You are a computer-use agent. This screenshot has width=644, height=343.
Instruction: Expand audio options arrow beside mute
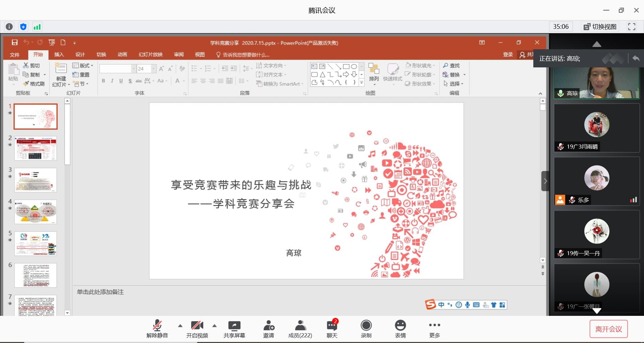(x=180, y=326)
